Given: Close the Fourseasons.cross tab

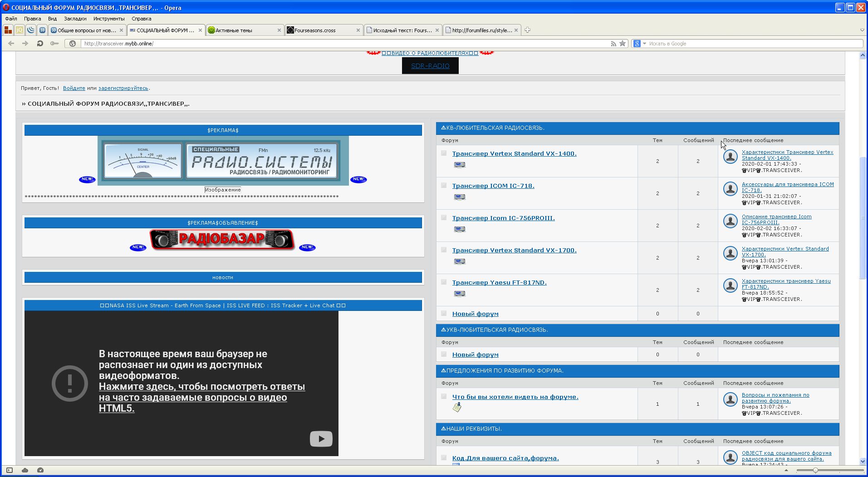Looking at the screenshot, I should coord(358,30).
